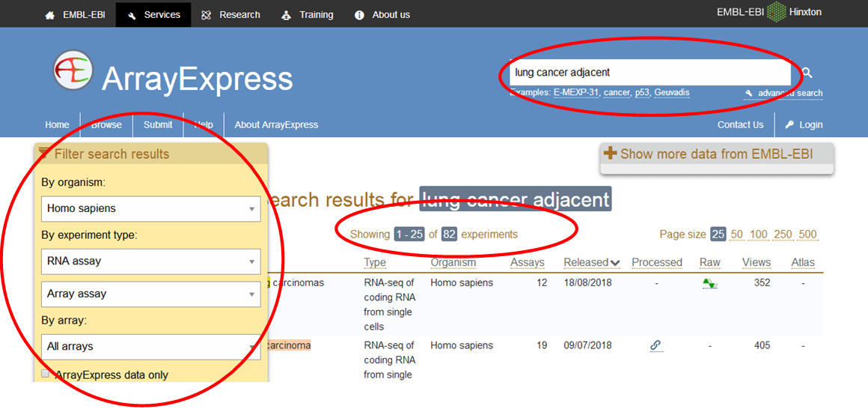Click the E-MEXP-31 example link
Image resolution: width=868 pixels, height=409 pixels.
[x=575, y=93]
